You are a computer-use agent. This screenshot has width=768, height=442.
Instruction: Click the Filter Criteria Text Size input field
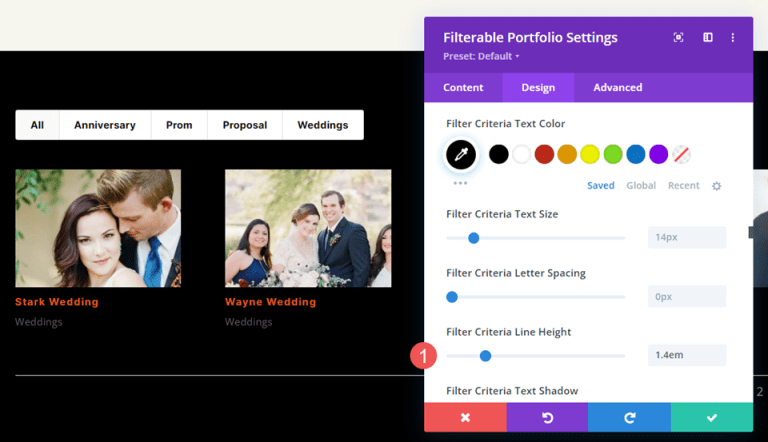(x=686, y=238)
